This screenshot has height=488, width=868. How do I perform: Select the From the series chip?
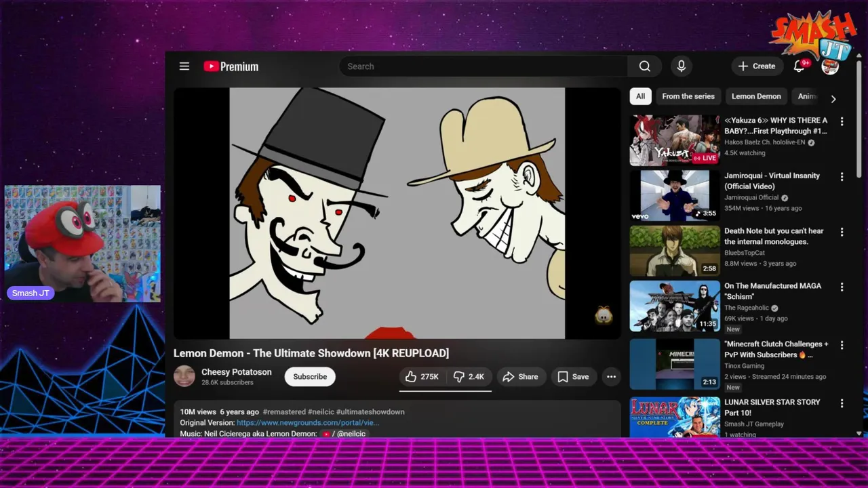[x=688, y=96]
